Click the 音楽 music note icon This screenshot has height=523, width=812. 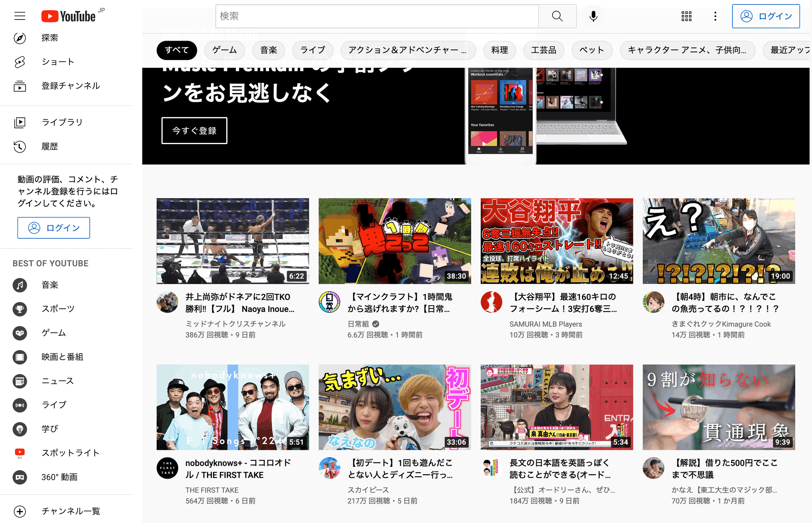(x=20, y=285)
